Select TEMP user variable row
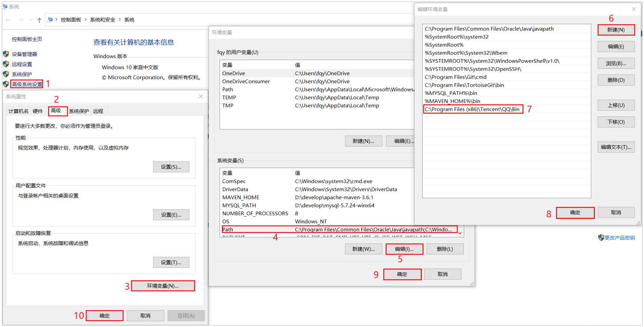 [317, 98]
